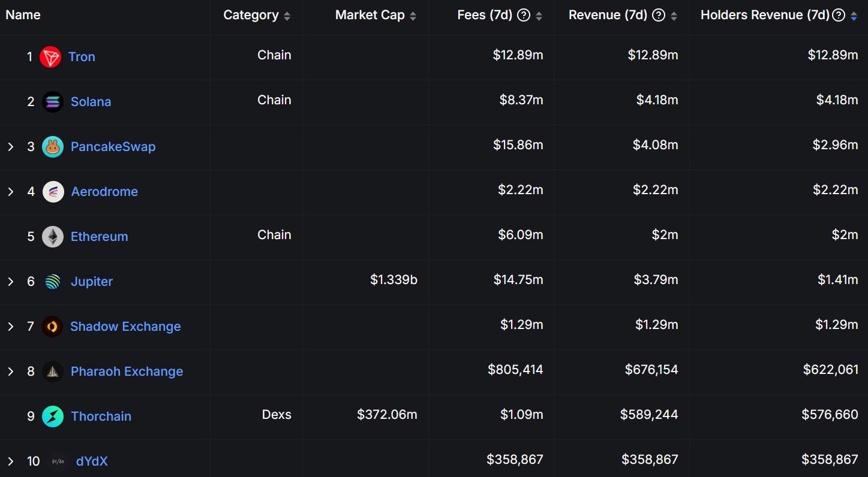Screen dimensions: 868x477
Task: Open the Tron protocol link
Action: coord(82,57)
